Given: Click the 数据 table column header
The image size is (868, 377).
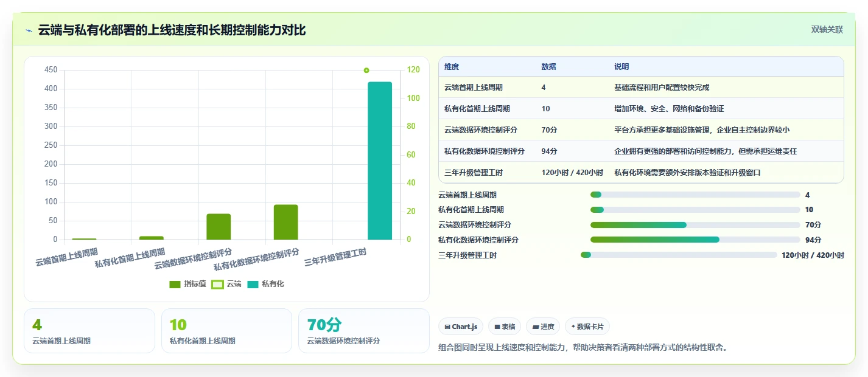Looking at the screenshot, I should pos(548,67).
